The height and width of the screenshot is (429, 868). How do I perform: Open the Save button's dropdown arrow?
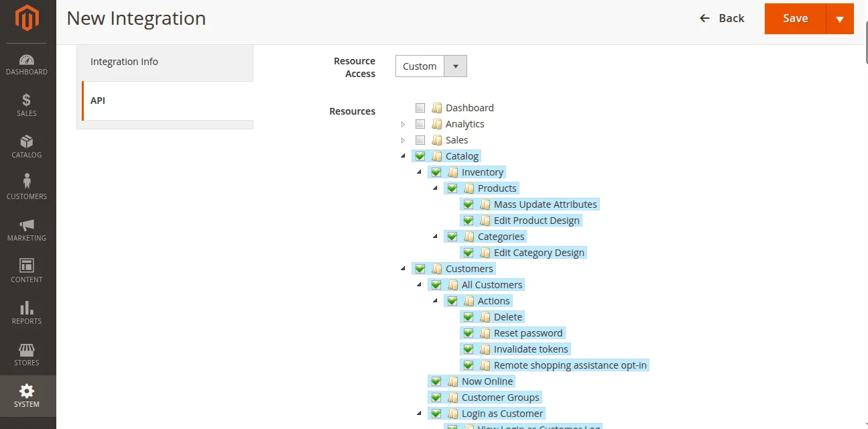(x=840, y=18)
